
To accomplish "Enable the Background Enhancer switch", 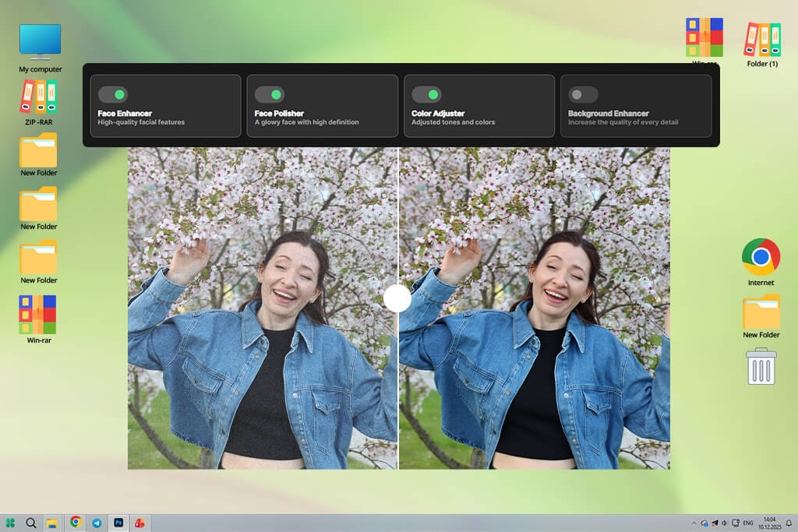I will click(x=583, y=94).
